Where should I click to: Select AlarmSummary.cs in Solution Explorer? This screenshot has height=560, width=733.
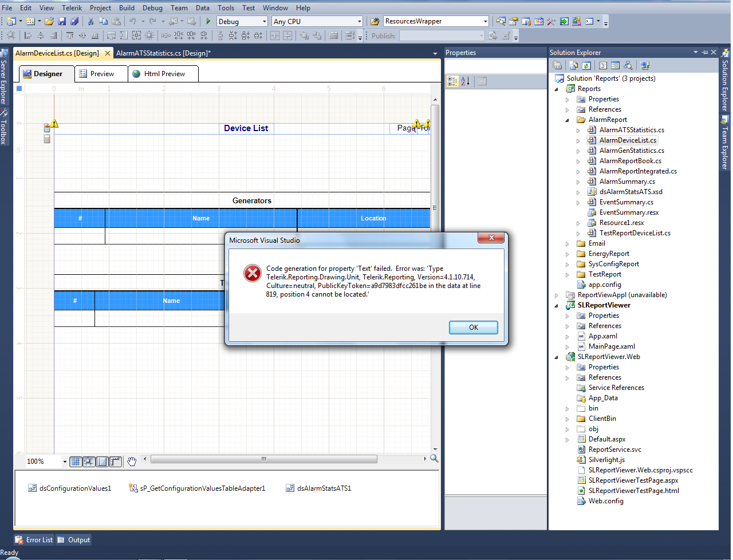627,182
